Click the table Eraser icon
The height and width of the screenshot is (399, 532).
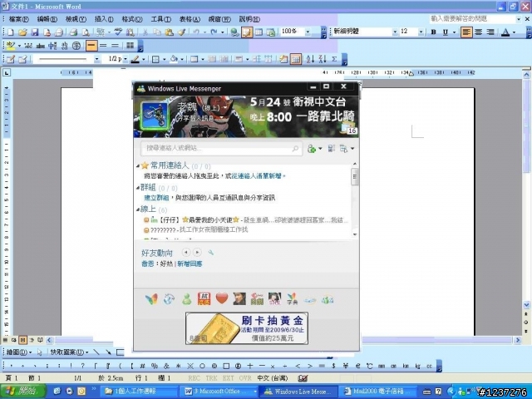pyautogui.click(x=22, y=59)
